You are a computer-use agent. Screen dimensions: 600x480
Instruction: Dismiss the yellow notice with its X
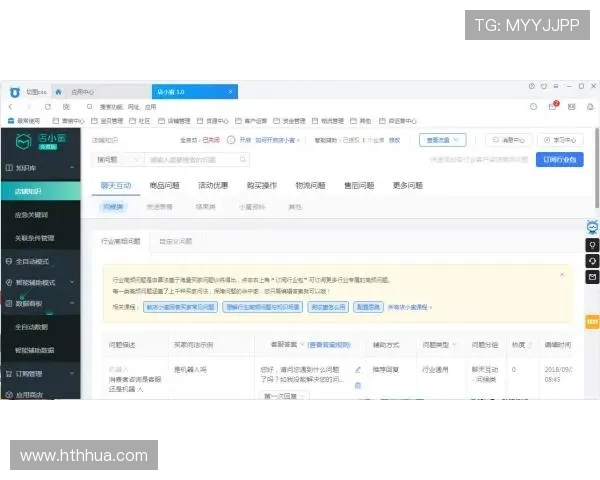coord(562,274)
